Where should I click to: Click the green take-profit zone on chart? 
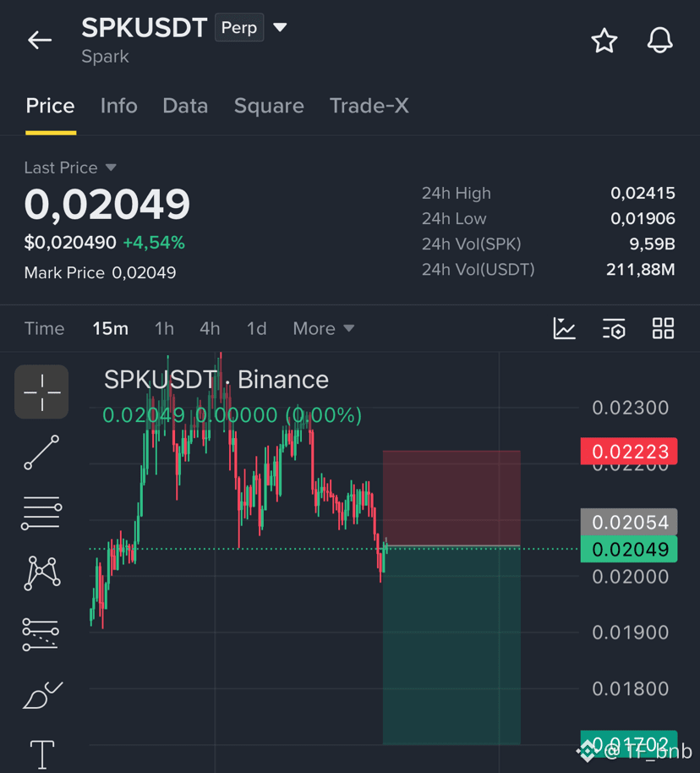451,644
